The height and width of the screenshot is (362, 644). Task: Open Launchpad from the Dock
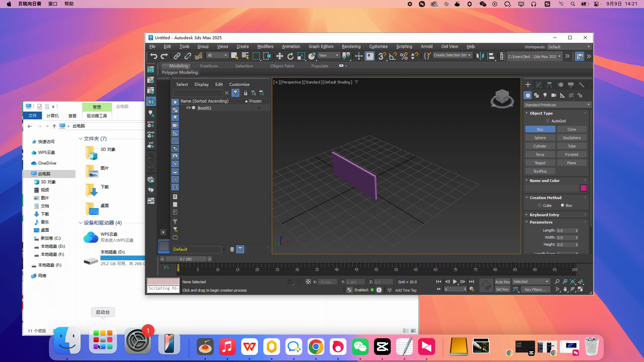tap(103, 340)
